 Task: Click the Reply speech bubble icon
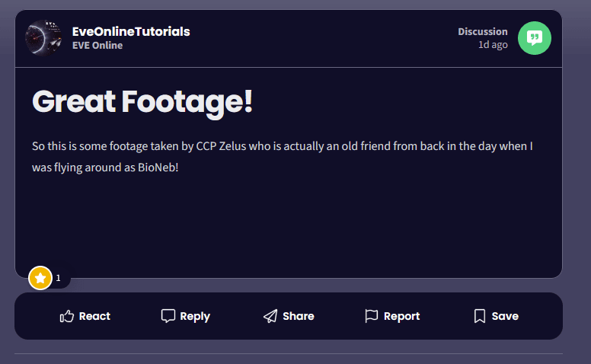tap(168, 316)
